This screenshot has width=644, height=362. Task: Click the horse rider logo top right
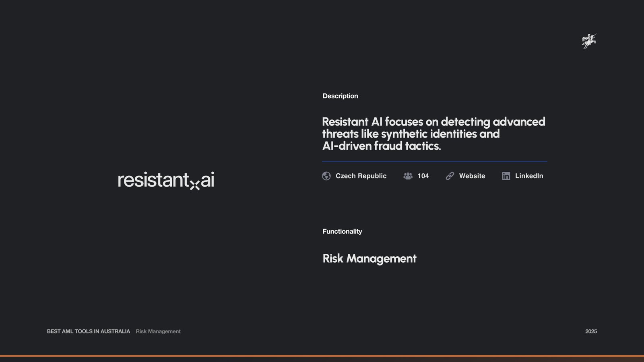tap(589, 41)
